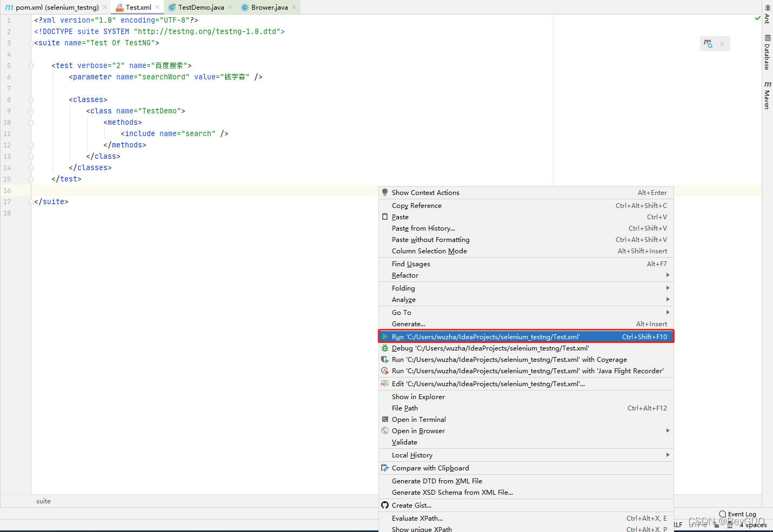Click the TestNG edit configuration icon
The height and width of the screenshot is (532, 773).
click(385, 384)
